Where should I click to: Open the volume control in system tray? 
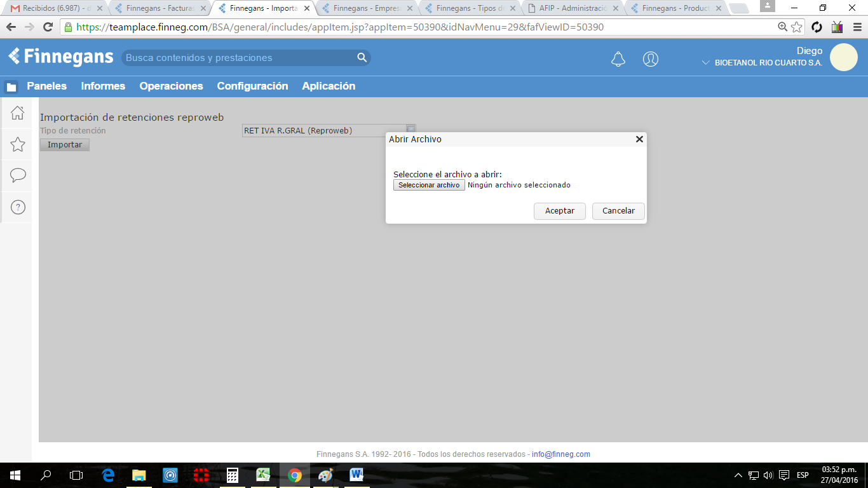[x=768, y=475]
